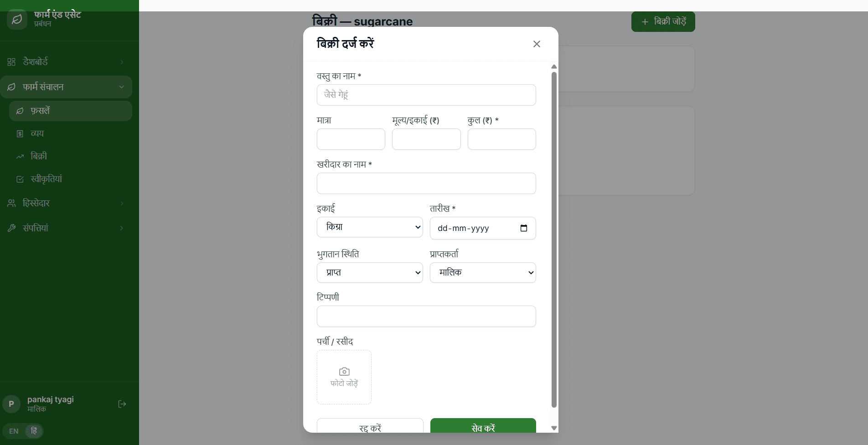This screenshot has height=445, width=868.
Task: Click the dashboard grid icon
Action: 11,62
